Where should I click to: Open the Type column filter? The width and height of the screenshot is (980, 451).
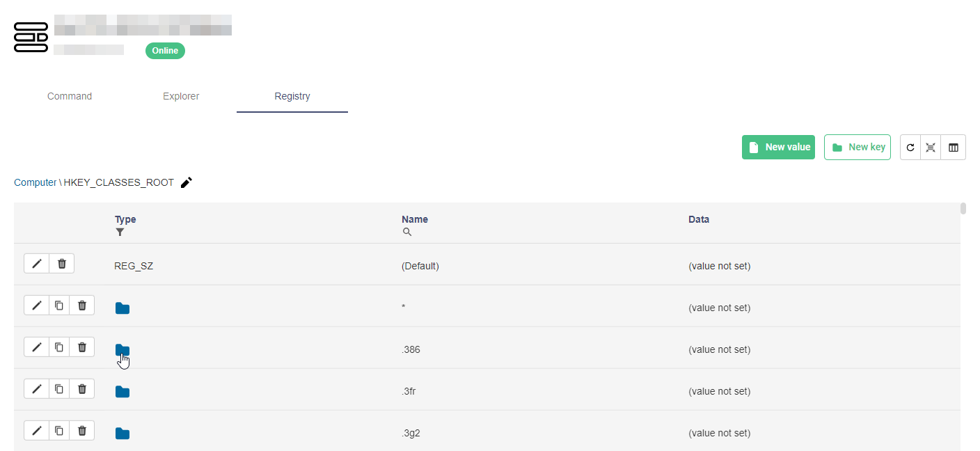(120, 232)
